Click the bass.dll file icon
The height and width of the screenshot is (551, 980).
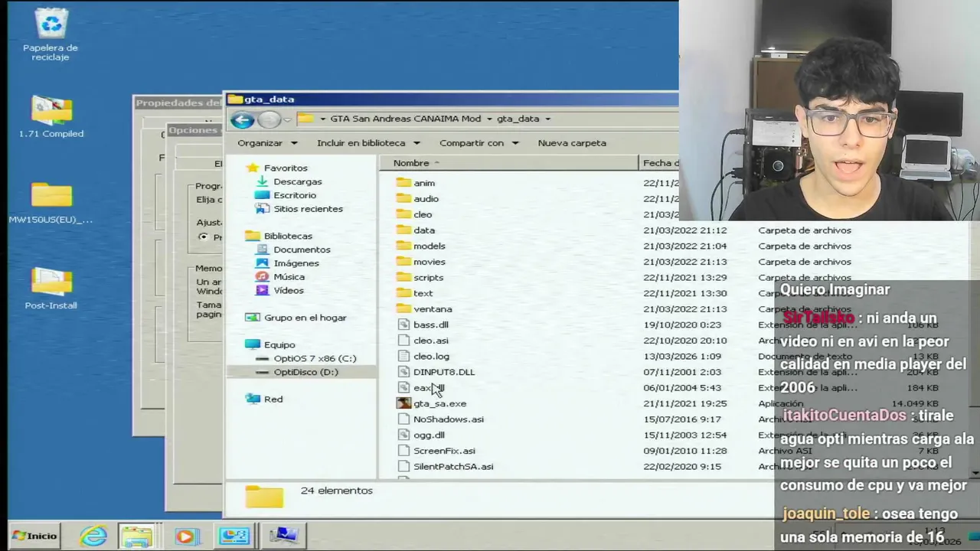click(403, 324)
